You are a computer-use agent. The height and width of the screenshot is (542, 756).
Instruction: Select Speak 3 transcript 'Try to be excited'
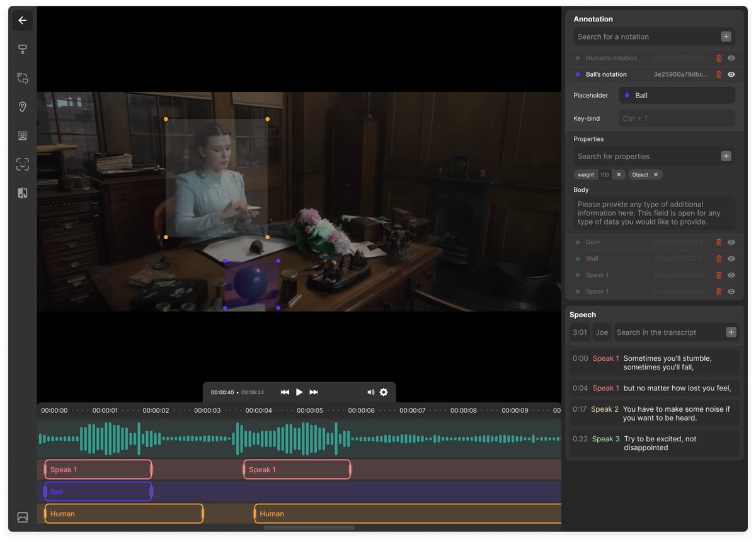click(655, 443)
